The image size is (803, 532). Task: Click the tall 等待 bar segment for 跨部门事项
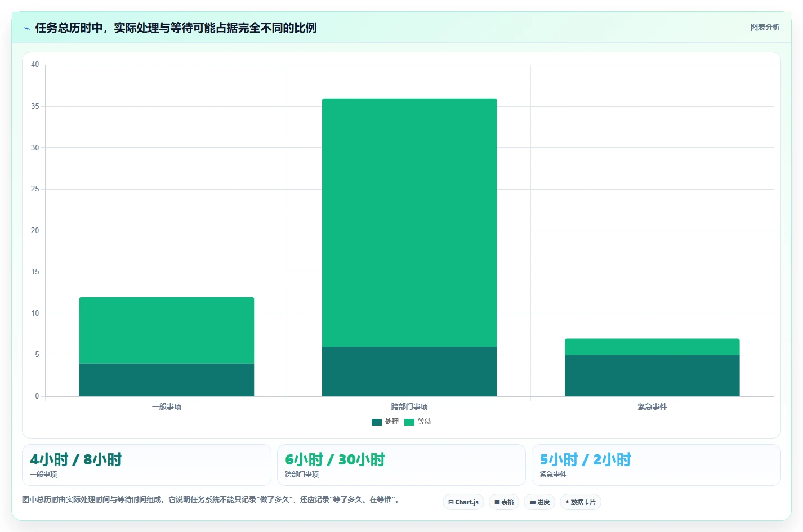[409, 223]
